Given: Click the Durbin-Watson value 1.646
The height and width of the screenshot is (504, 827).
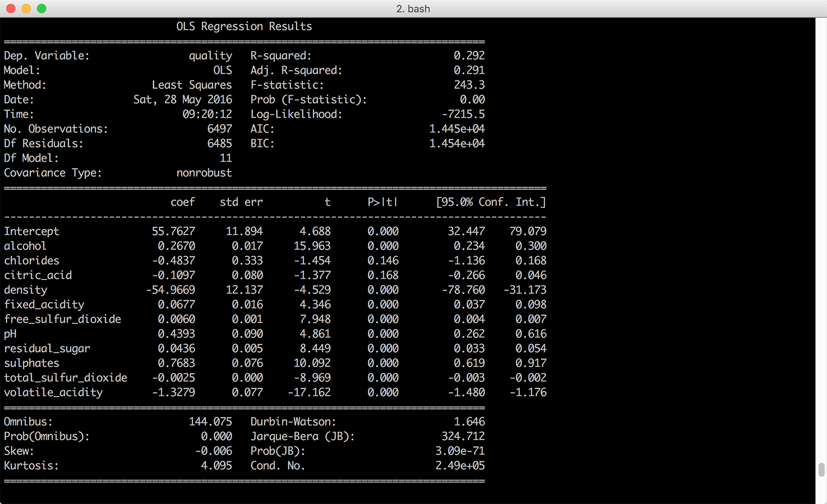Looking at the screenshot, I should 469,422.
